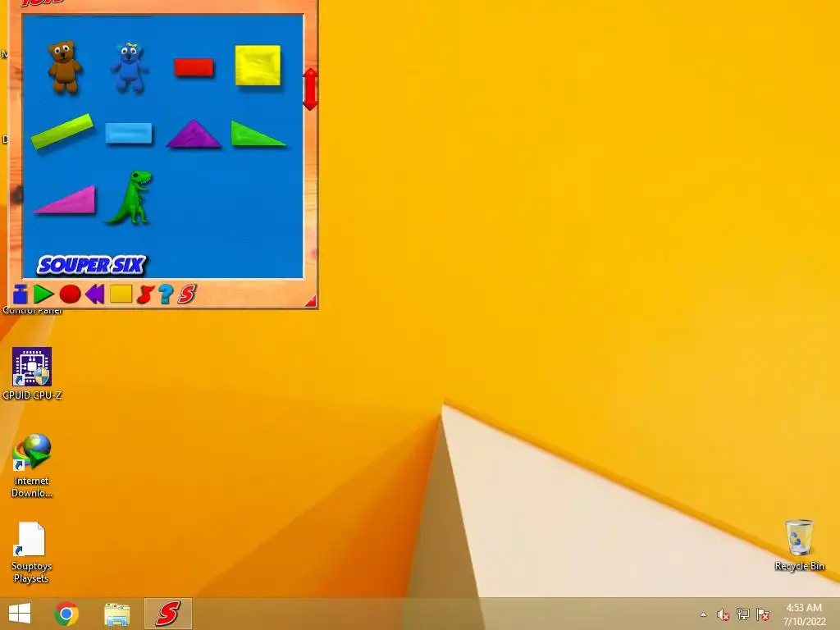Select the green wedge triangle block
Viewport: 840px width, 630px height.
(258, 134)
